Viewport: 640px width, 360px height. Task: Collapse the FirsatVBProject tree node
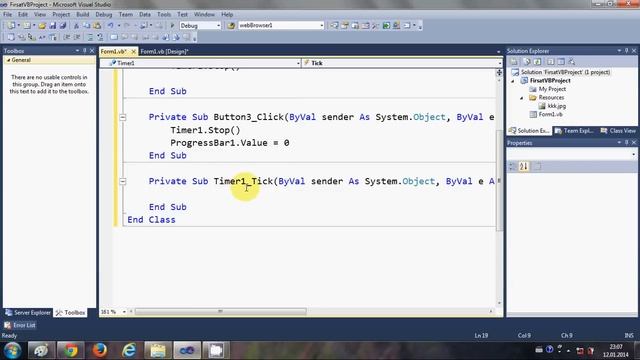513,81
